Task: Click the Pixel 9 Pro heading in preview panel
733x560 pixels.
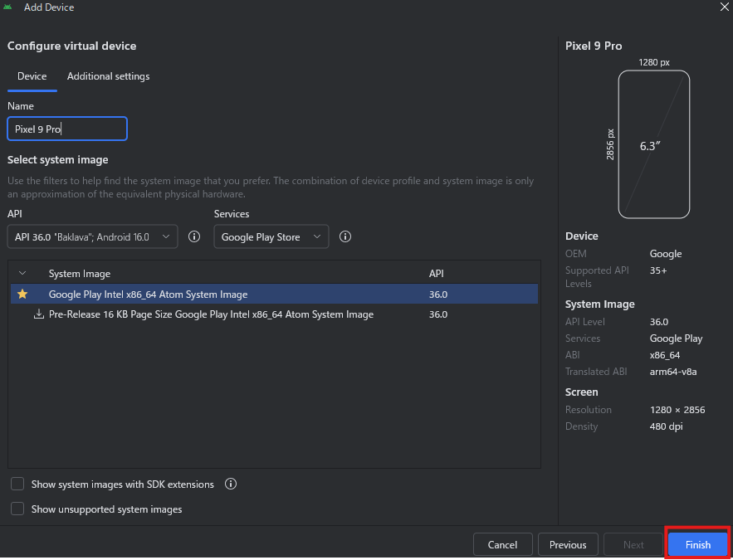Action: click(x=594, y=46)
